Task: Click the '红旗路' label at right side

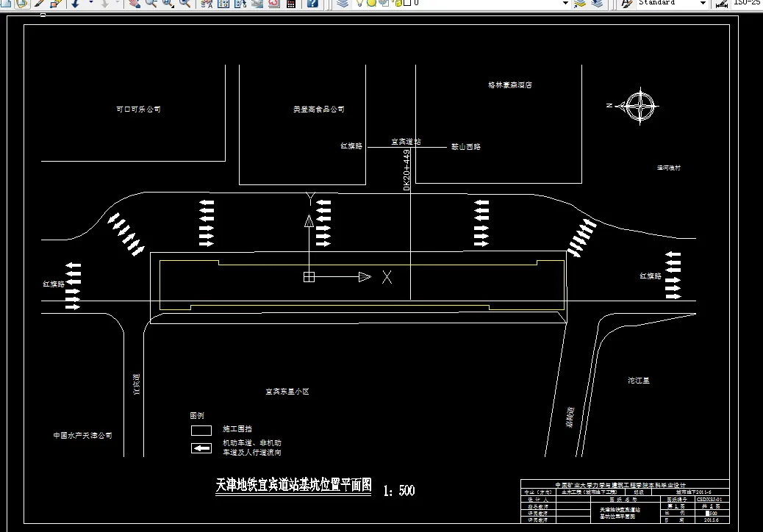Action: coord(651,276)
